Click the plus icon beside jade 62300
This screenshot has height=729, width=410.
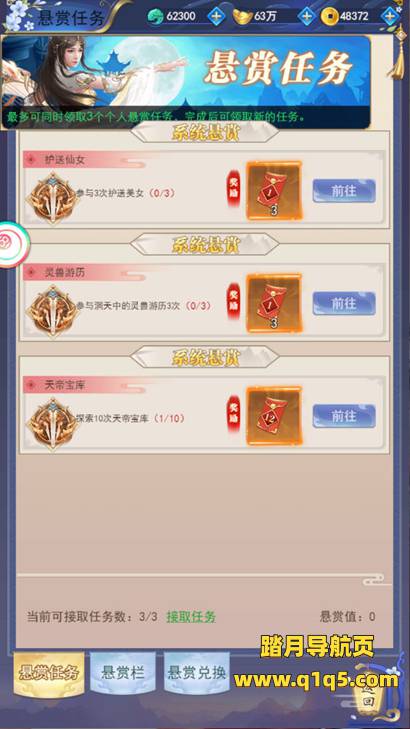216,16
